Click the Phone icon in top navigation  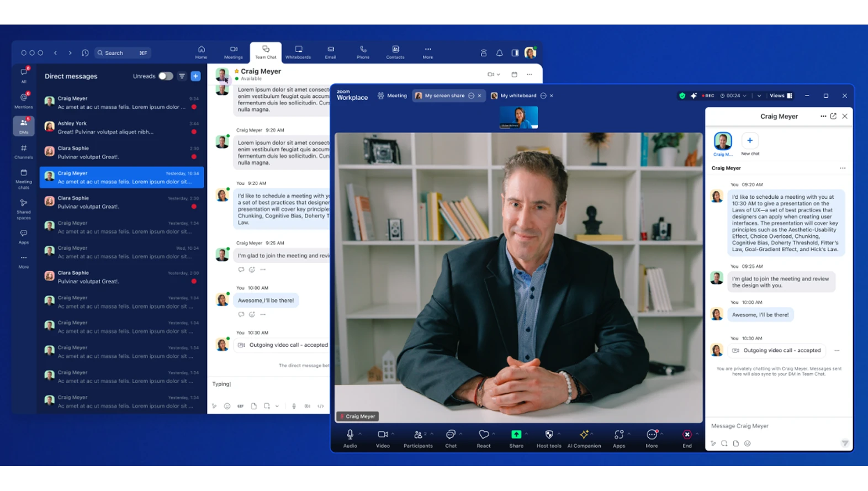[363, 52]
